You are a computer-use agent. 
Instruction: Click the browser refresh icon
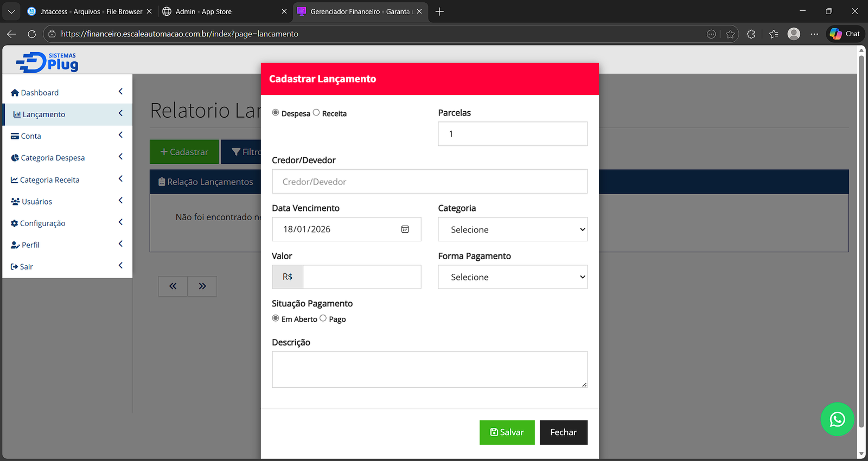coord(32,34)
